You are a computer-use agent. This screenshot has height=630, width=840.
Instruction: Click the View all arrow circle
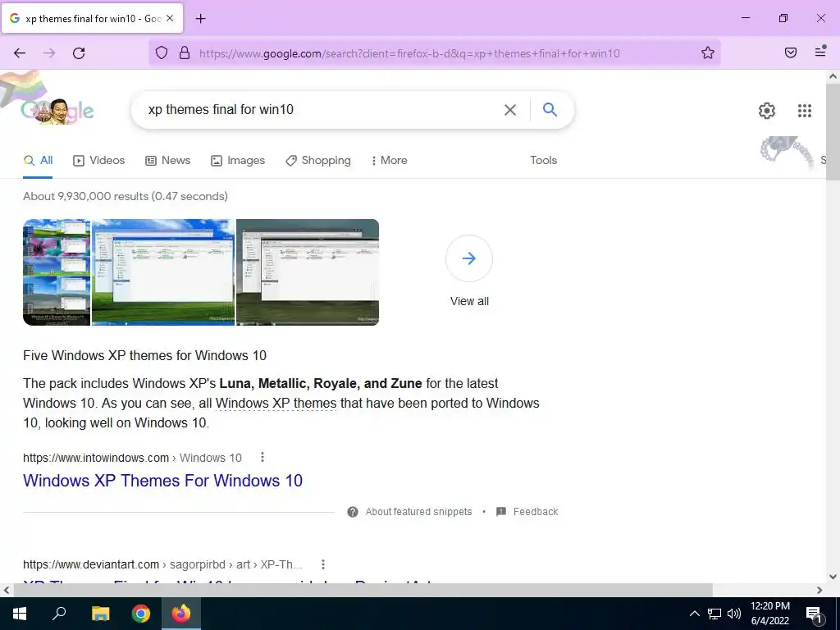[x=468, y=258]
